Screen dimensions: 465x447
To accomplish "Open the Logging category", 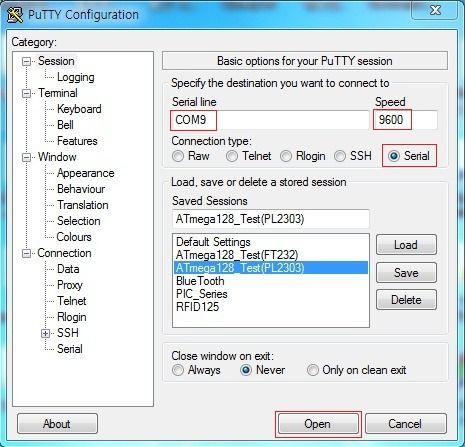I will 76,77.
